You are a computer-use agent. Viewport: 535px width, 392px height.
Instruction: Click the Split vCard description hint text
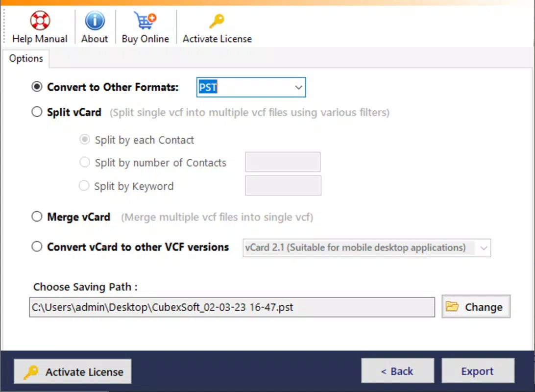point(249,113)
